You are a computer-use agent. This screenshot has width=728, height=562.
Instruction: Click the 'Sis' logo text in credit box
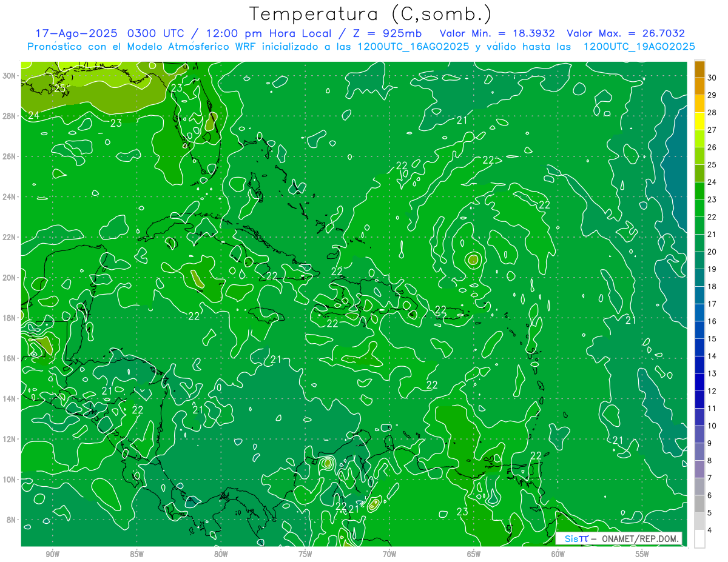(x=571, y=539)
